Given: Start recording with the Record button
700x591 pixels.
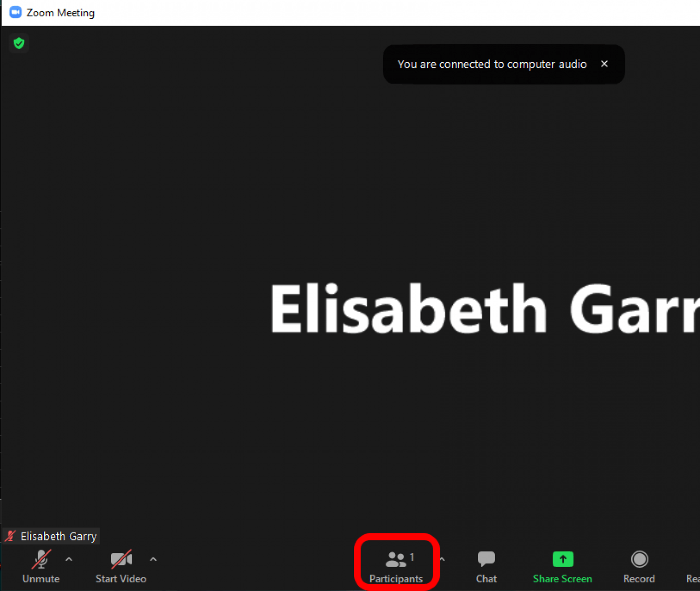Looking at the screenshot, I should [639, 567].
